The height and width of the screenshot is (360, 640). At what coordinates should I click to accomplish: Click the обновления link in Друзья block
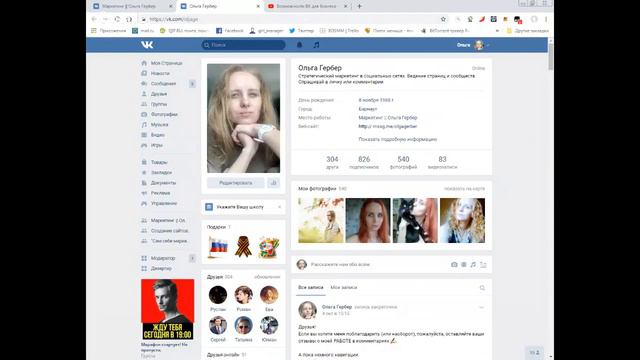coord(267,277)
